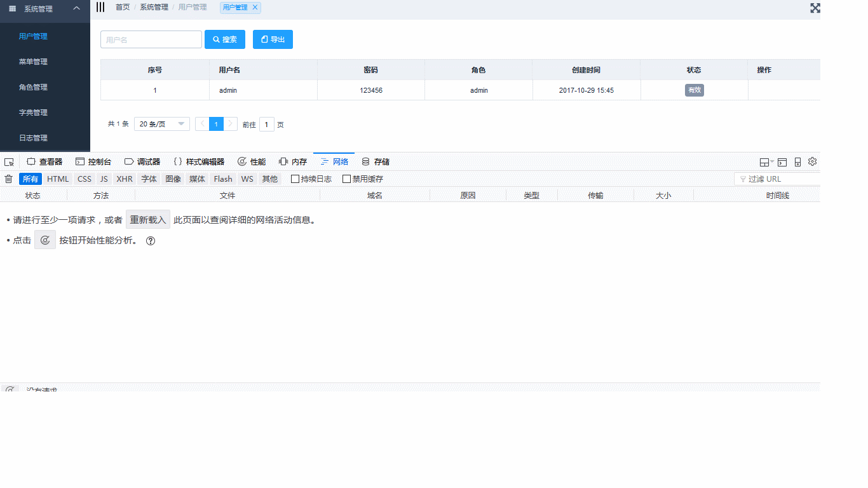
Task: Filter requests by HTML
Action: pyautogui.click(x=58, y=179)
